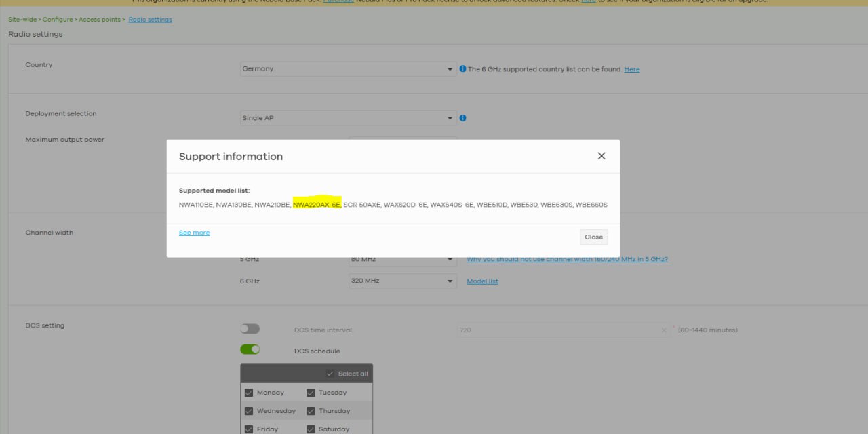The width and height of the screenshot is (868, 434).
Task: Uncheck the Monday checkbox
Action: [x=249, y=393]
